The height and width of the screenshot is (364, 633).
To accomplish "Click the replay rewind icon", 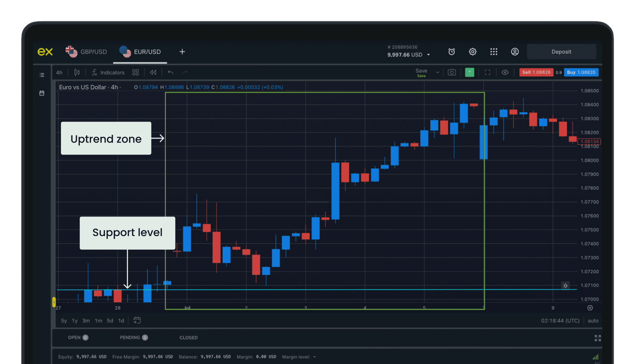I will point(153,72).
